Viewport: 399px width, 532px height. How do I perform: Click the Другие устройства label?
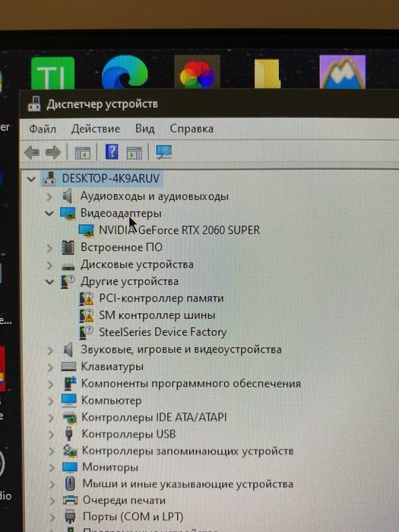coord(129,282)
